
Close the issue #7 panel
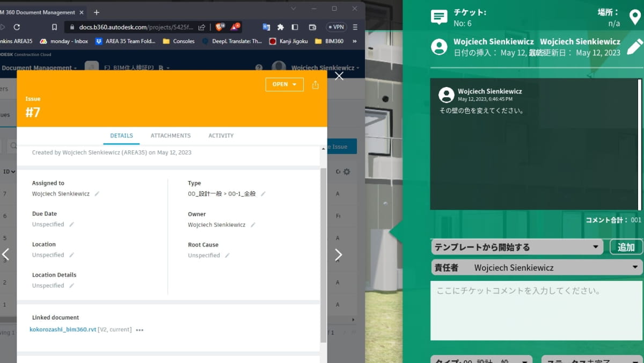click(339, 76)
